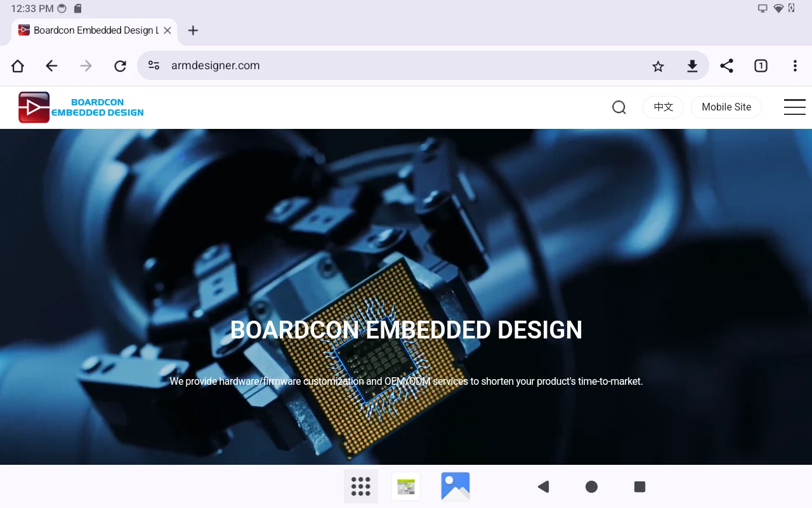Go to the browser home page
The height and width of the screenshot is (508, 812).
[x=18, y=65]
